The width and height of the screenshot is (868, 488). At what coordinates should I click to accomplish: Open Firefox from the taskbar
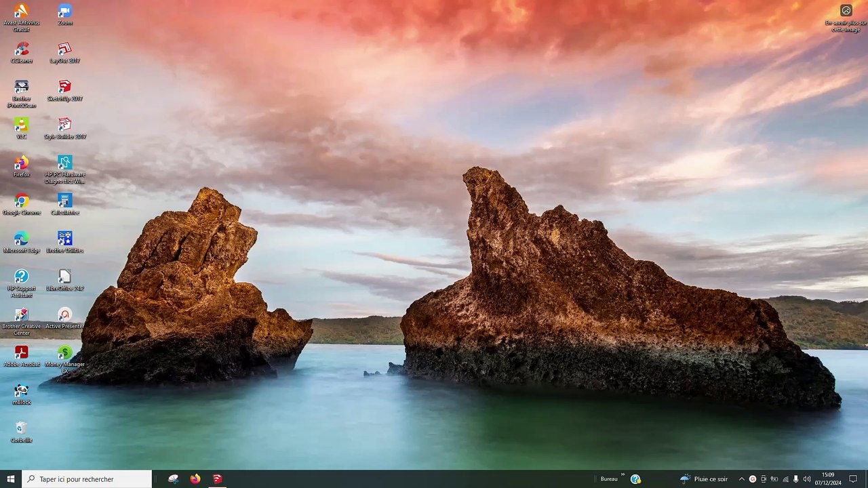195,479
